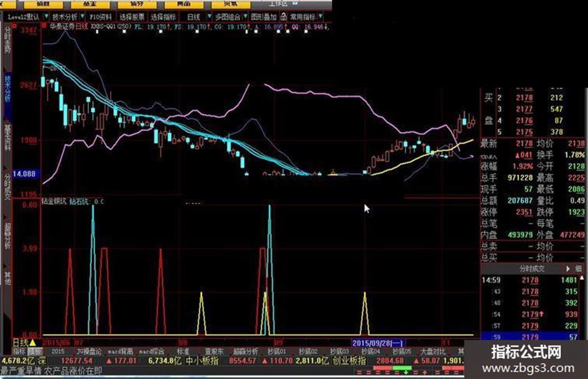Select the 基本资料 vertical sidebar tab
588x379 pixels.
(7, 138)
